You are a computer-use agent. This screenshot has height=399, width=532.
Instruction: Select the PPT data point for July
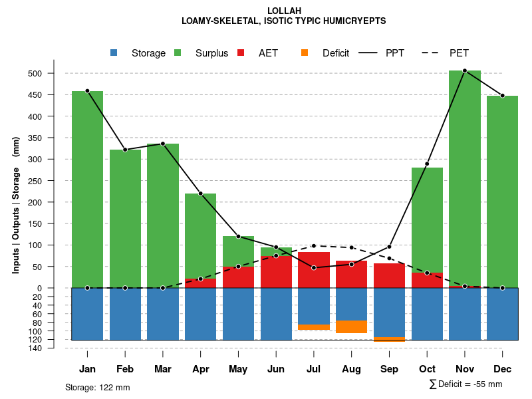point(314,267)
